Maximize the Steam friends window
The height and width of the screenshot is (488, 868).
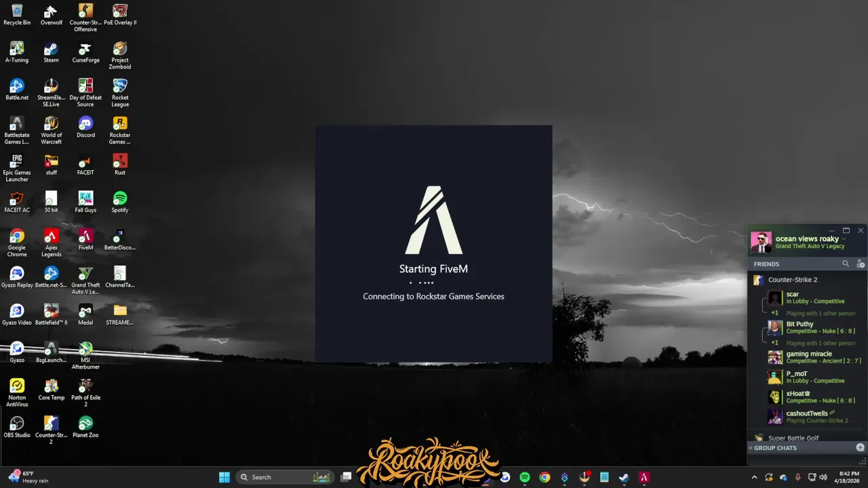pyautogui.click(x=846, y=230)
